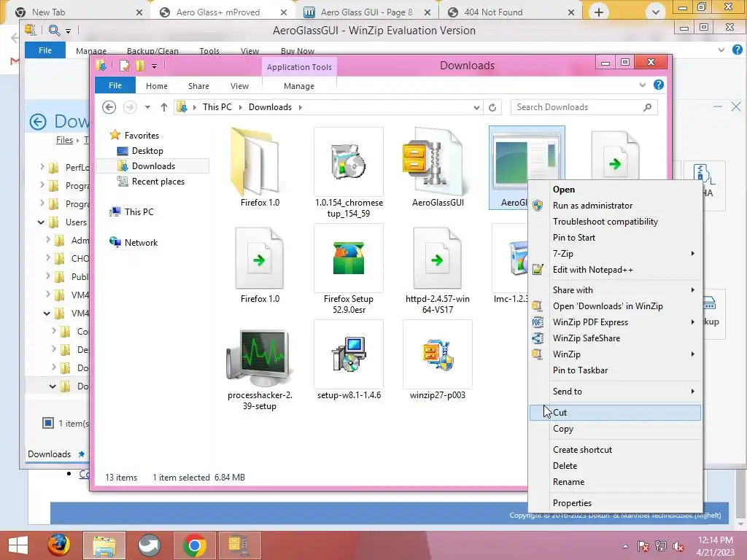747x560 pixels.
Task: Select the winzip27-p003 installer icon
Action: 438,355
